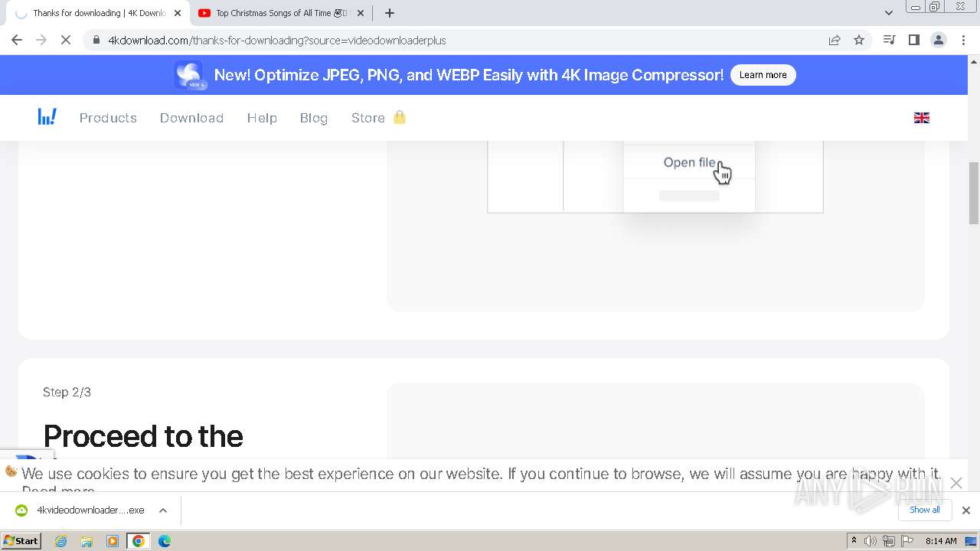The image size is (980, 551).
Task: Switch to Top Christmas Songs YouTube tab
Action: (x=280, y=13)
